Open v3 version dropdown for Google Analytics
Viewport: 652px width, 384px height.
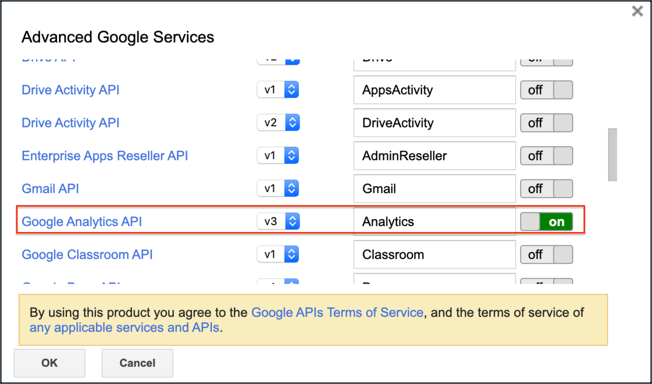[x=278, y=221]
